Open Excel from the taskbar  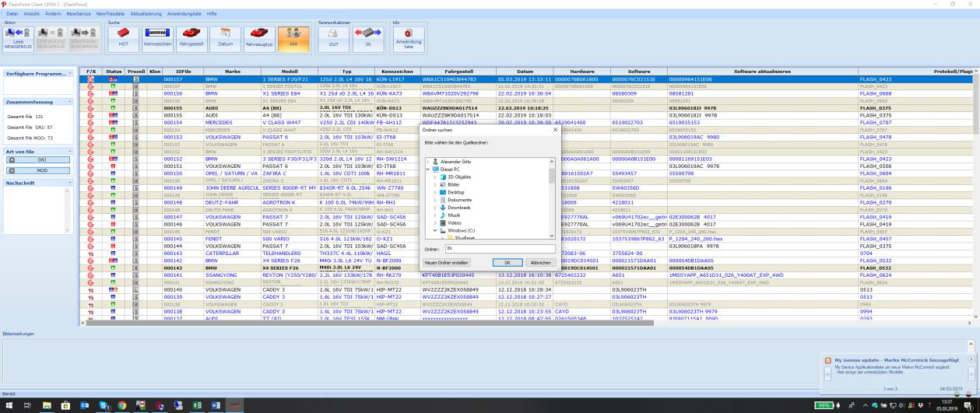click(198, 406)
